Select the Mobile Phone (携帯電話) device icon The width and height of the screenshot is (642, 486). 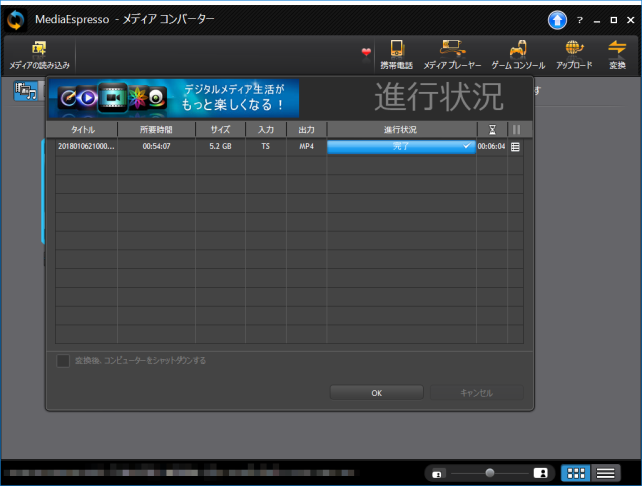pyautogui.click(x=396, y=55)
